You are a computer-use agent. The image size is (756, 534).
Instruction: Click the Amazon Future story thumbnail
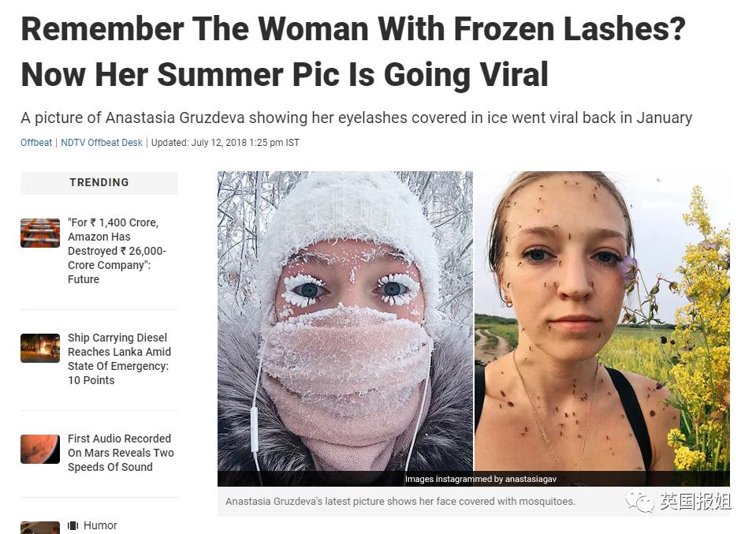pos(40,233)
